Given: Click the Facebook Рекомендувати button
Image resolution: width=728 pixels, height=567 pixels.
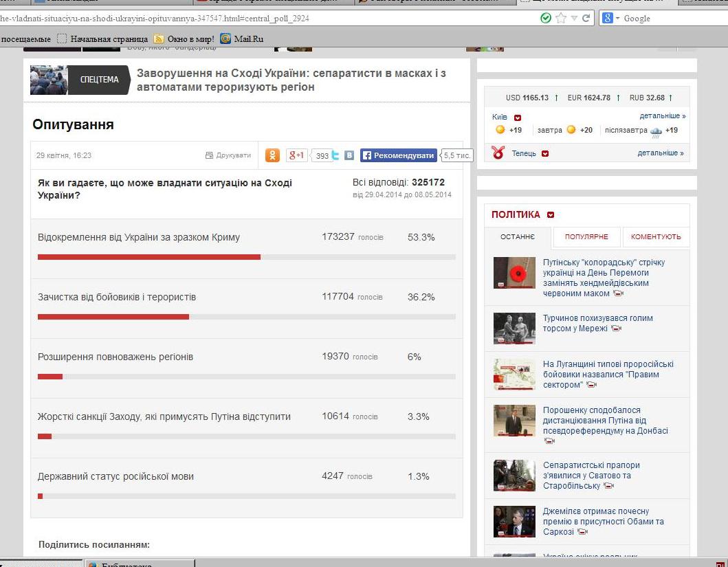Looking at the screenshot, I should point(398,155).
